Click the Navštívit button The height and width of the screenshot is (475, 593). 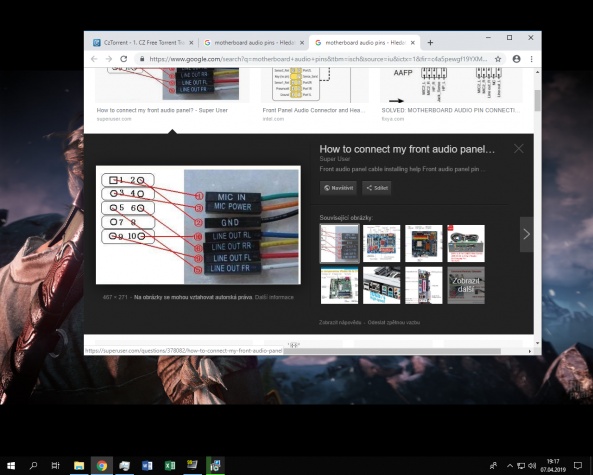point(338,188)
